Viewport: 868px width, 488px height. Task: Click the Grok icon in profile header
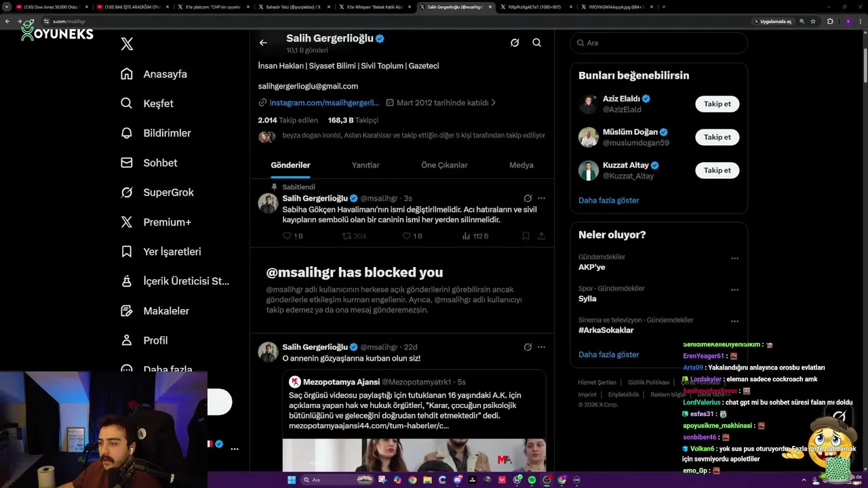point(515,43)
